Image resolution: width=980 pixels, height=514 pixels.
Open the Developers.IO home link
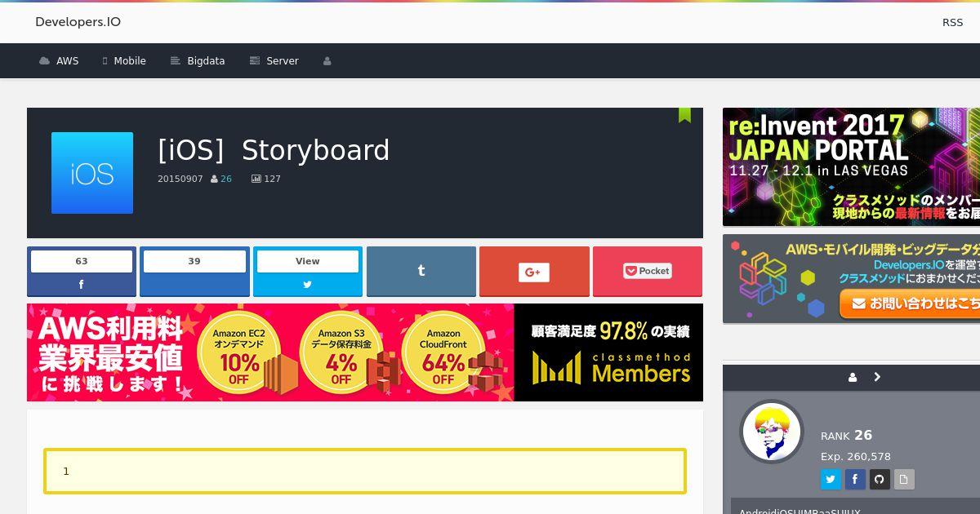coord(78,22)
